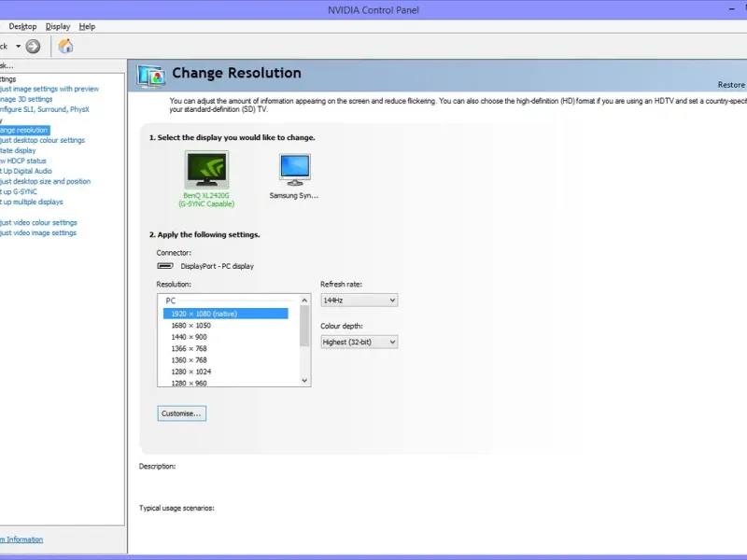The width and height of the screenshot is (747, 560).
Task: Open the back button history dropdown arrow
Action: (x=18, y=46)
